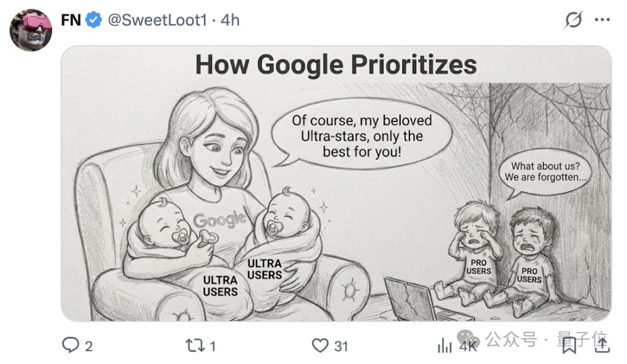Screen dimensions: 627x364
Task: Click the like count of 31
Action: point(341,347)
